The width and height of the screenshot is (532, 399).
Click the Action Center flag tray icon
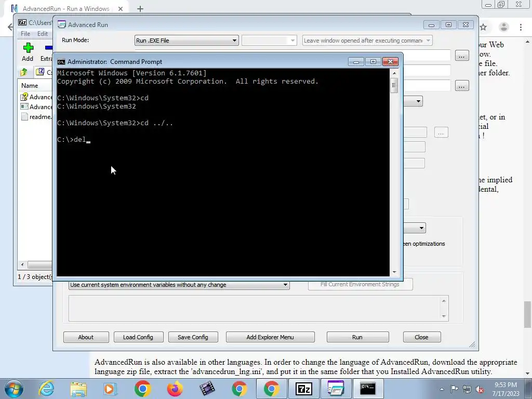tap(454, 389)
